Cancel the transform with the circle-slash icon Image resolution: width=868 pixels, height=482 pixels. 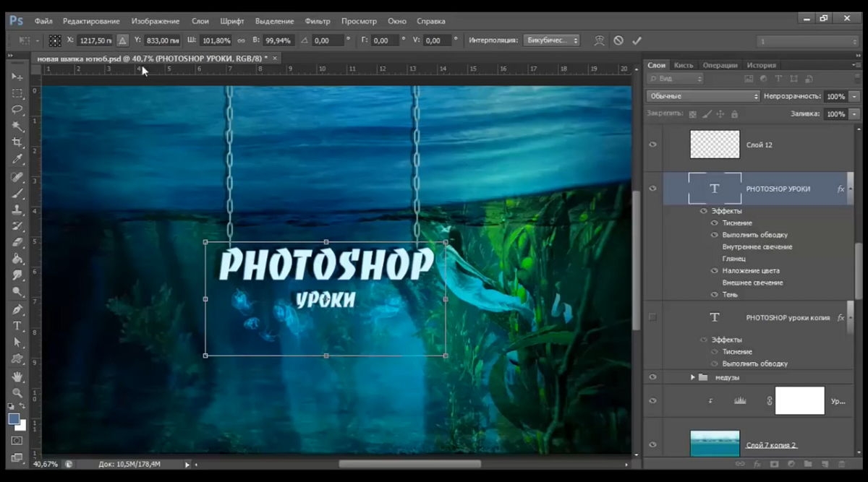[x=618, y=40]
